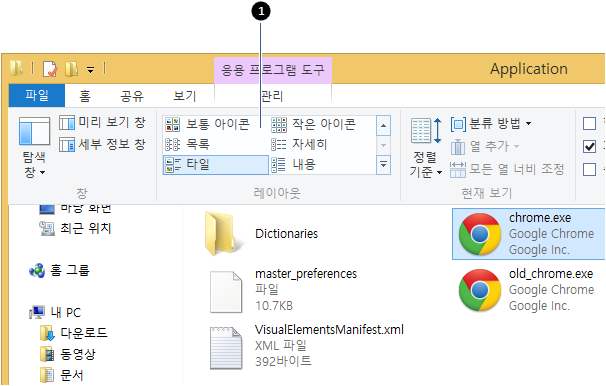Select the Dictionaries folder icon
This screenshot has width=606, height=386.
pyautogui.click(x=224, y=234)
